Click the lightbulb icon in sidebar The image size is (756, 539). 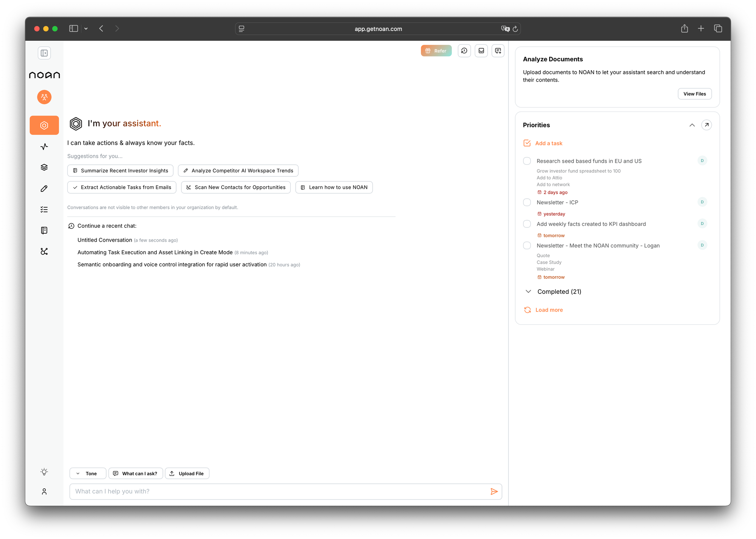(44, 472)
